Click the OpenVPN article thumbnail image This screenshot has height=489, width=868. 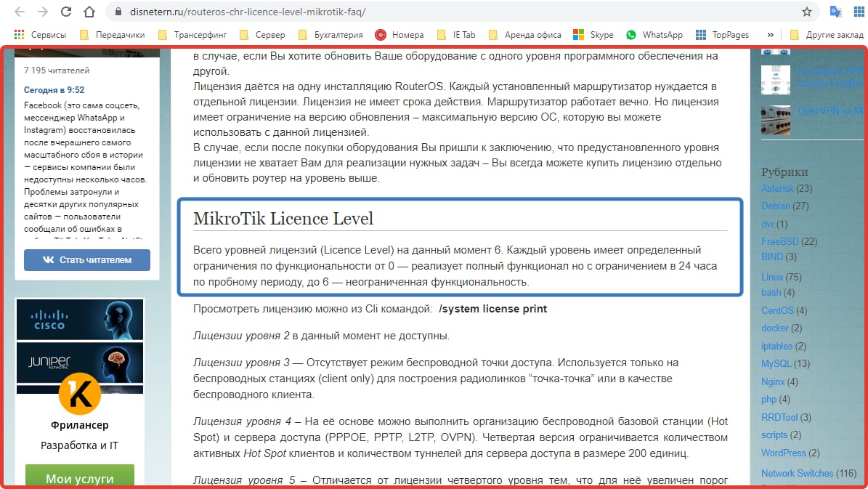coord(776,120)
